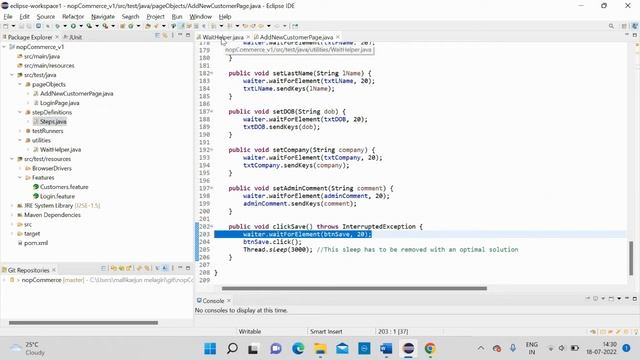Click the editor horizontal scrollbar thumb
The image size is (640, 360).
[x=354, y=288]
